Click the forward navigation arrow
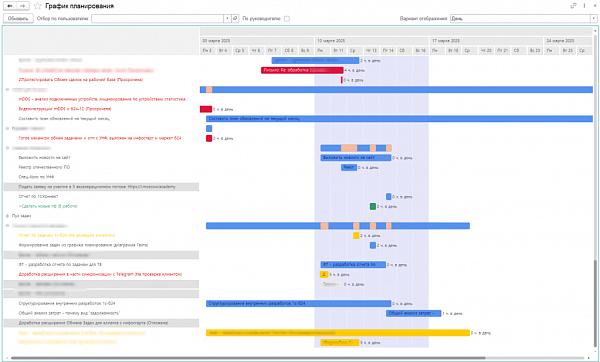 [23, 6]
